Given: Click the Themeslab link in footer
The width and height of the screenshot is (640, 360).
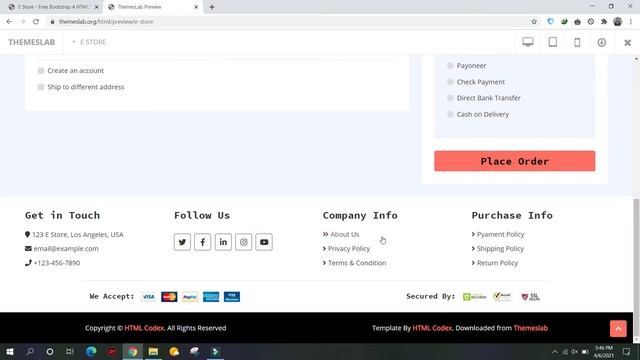Looking at the screenshot, I should (x=531, y=328).
